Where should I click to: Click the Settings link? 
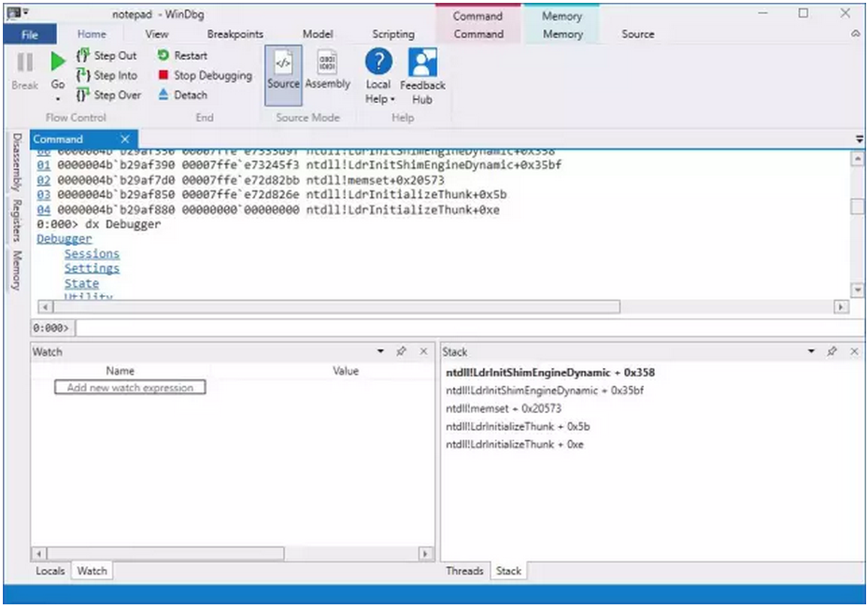[x=92, y=268]
